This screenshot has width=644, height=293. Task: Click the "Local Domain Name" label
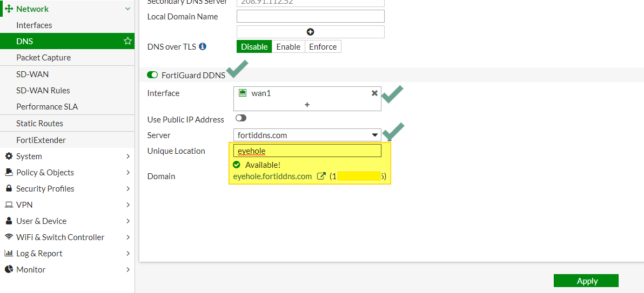click(x=183, y=16)
